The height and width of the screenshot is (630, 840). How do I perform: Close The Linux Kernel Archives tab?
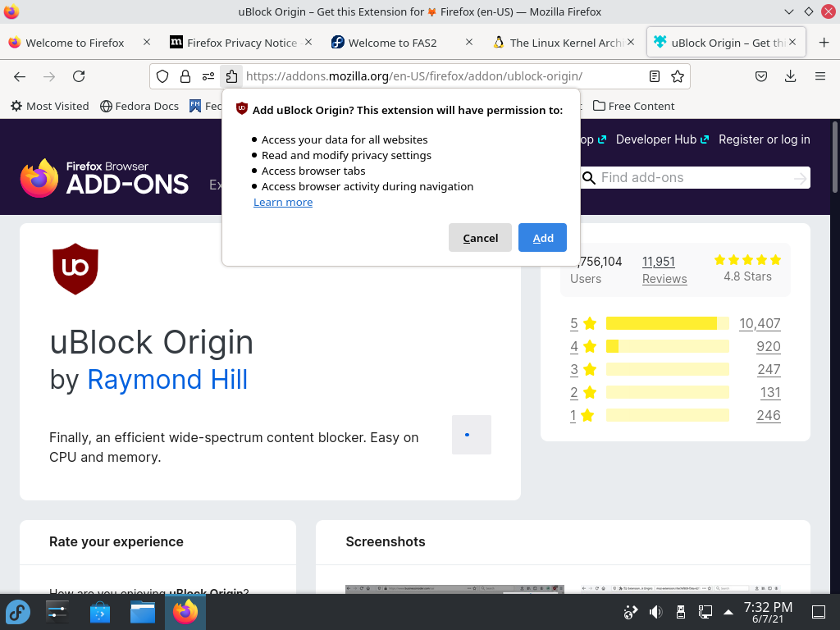tap(631, 42)
